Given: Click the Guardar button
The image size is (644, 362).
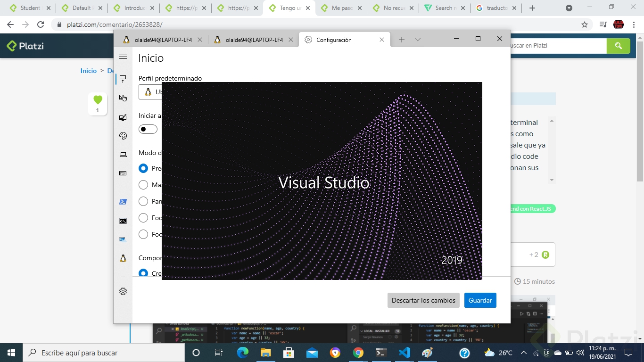Looking at the screenshot, I should click(480, 300).
